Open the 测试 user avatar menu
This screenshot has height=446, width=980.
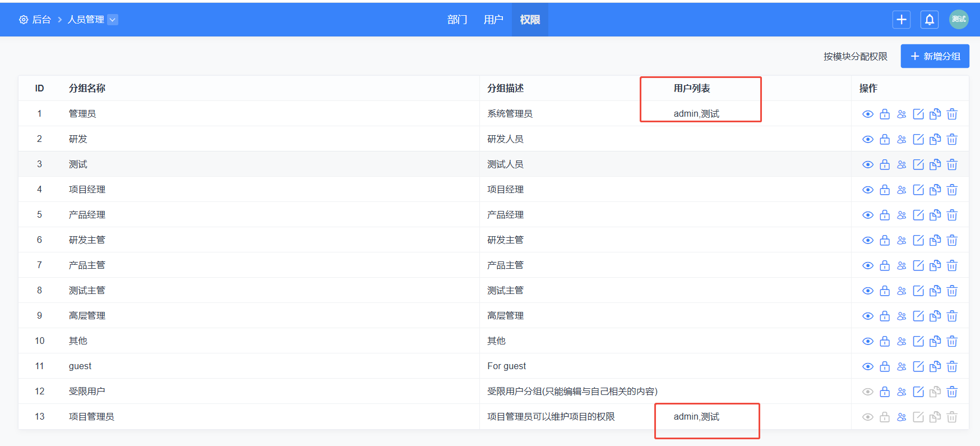(x=959, y=19)
